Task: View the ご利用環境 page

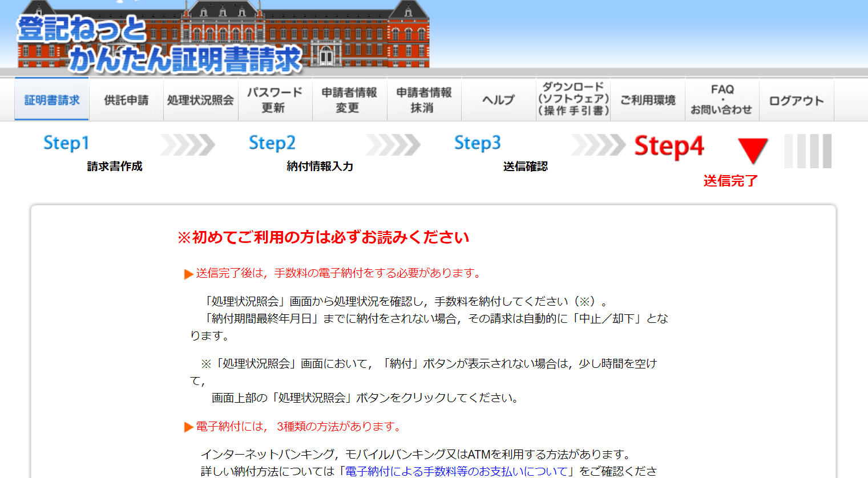Action: click(648, 100)
